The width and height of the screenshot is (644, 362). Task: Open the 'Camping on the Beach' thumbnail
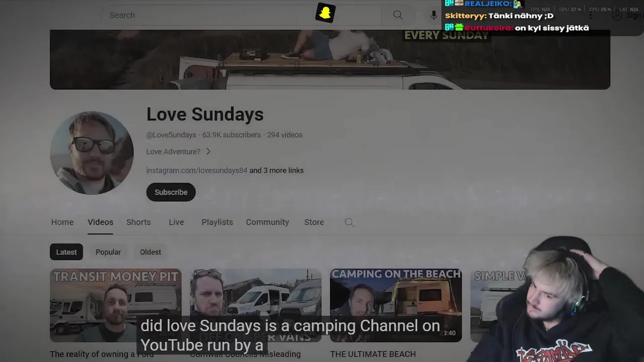[x=395, y=305]
